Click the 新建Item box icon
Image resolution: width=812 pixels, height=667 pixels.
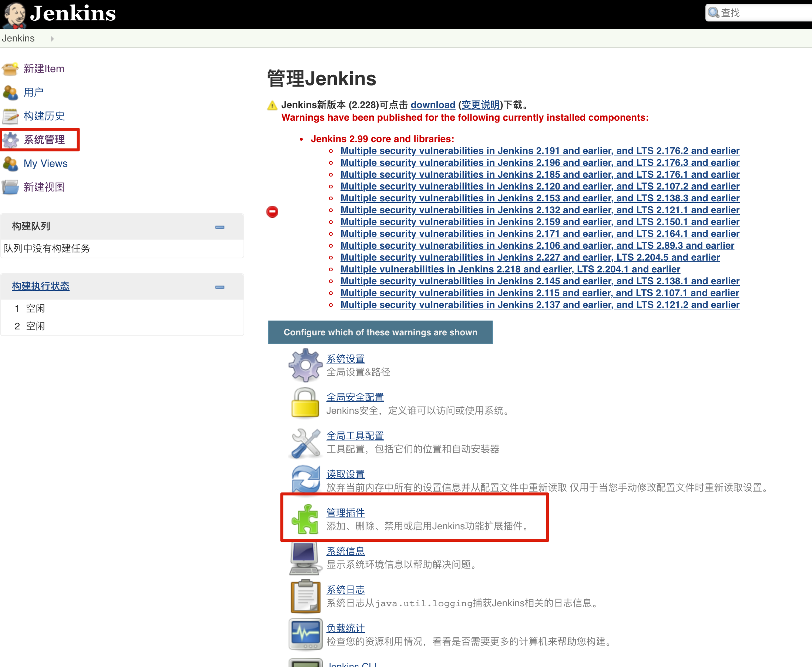pyautogui.click(x=10, y=69)
